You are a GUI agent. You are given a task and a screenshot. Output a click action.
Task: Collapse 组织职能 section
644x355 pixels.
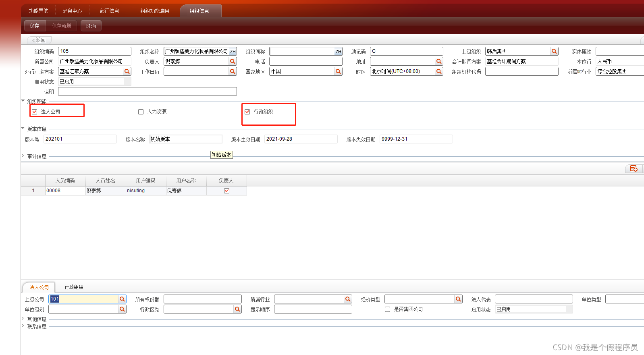pos(23,101)
